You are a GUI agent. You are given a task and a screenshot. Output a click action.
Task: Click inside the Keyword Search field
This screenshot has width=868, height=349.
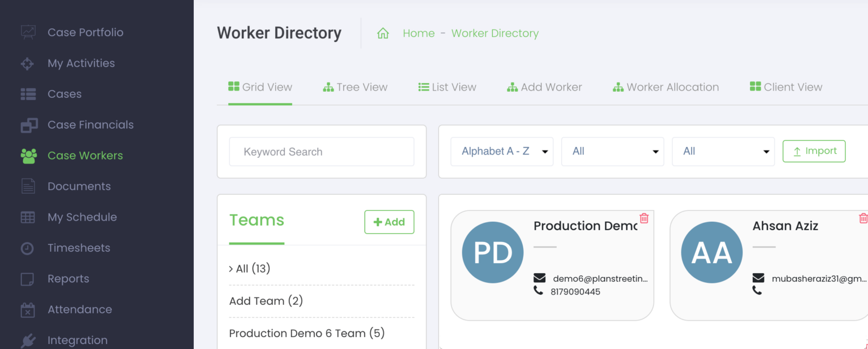(x=322, y=152)
